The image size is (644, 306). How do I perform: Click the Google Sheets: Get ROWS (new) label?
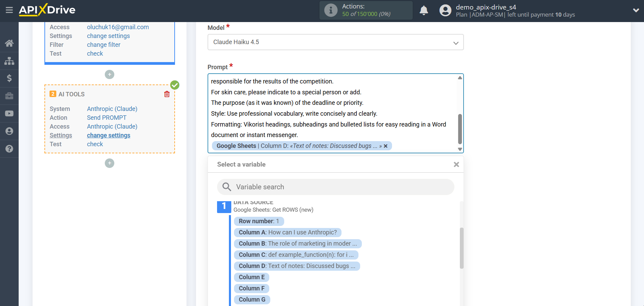pos(273,210)
